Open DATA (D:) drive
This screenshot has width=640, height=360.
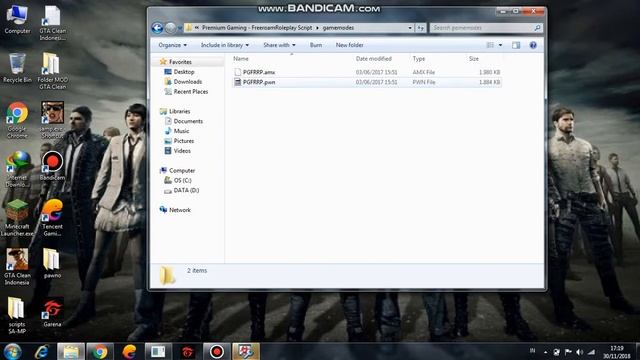coord(186,190)
